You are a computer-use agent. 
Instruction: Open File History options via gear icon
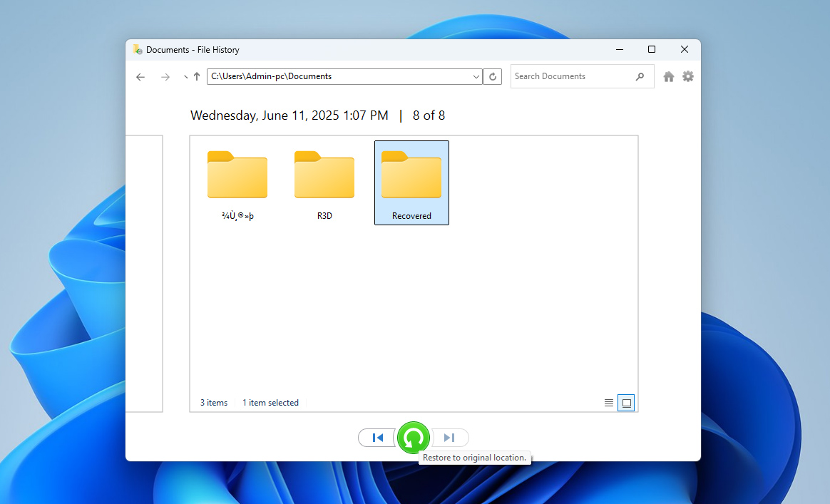click(687, 76)
